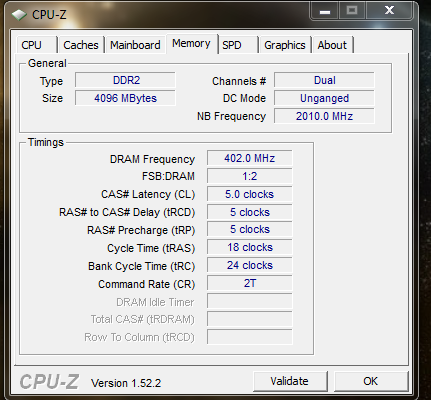431x400 pixels.
Task: Click the Bank Cycle Time (tRC) label
Action: 142,266
